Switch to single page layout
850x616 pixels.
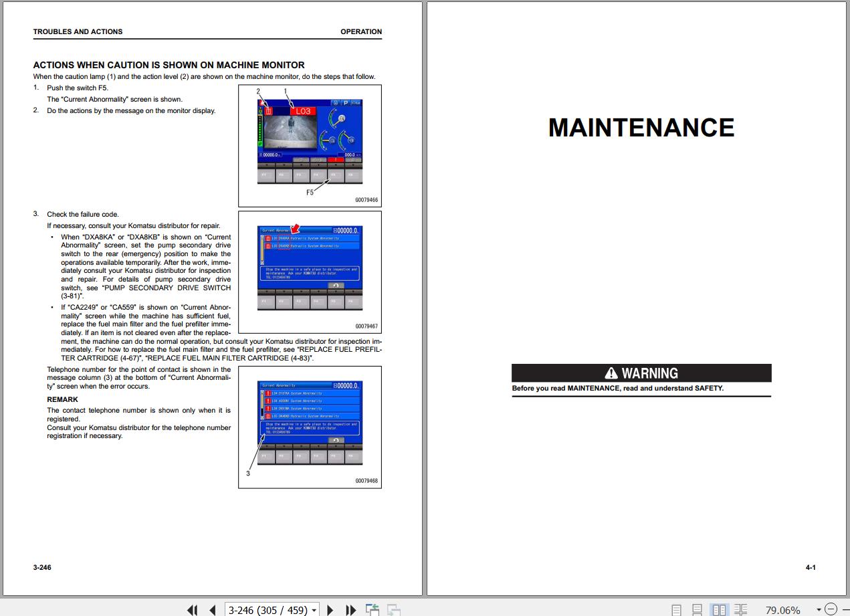677,609
